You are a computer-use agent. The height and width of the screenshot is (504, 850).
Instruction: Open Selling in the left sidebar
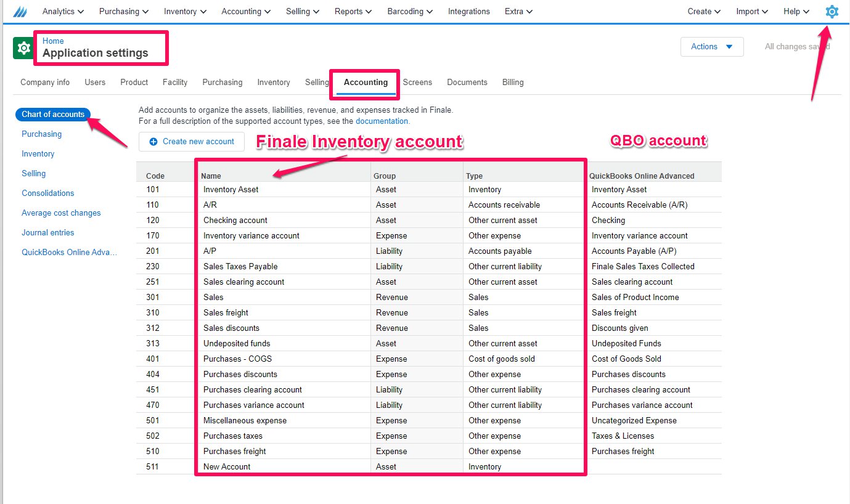point(34,173)
